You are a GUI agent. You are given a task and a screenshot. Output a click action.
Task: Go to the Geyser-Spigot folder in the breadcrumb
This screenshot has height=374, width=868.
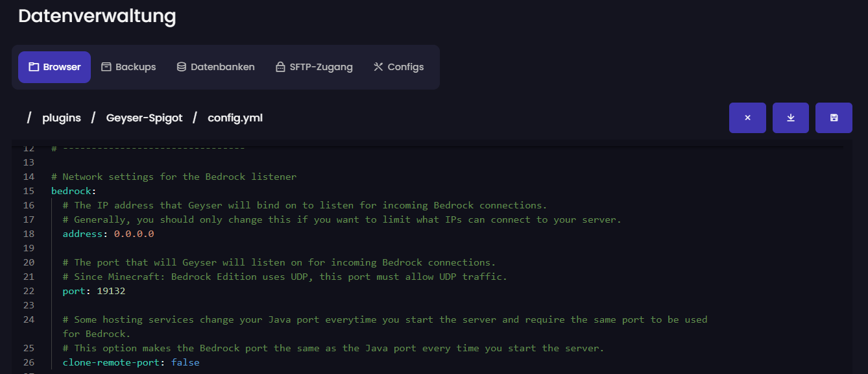pos(144,118)
